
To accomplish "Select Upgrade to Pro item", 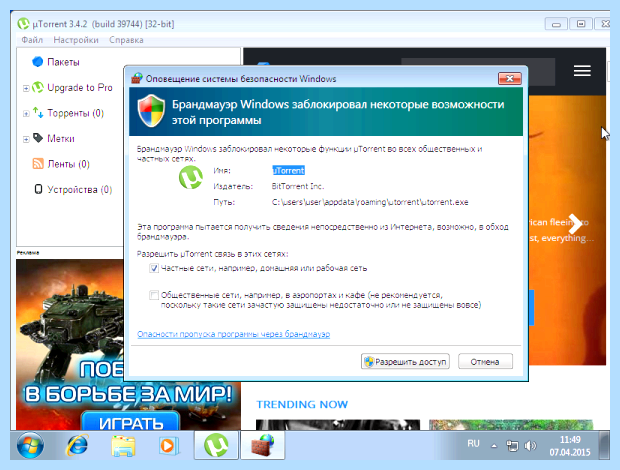I will pos(80,87).
